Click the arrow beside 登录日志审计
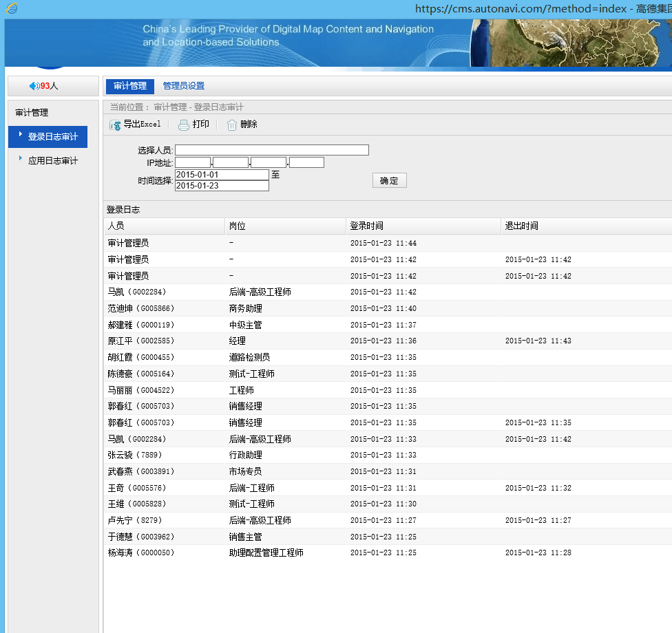672x633 pixels. (x=20, y=134)
